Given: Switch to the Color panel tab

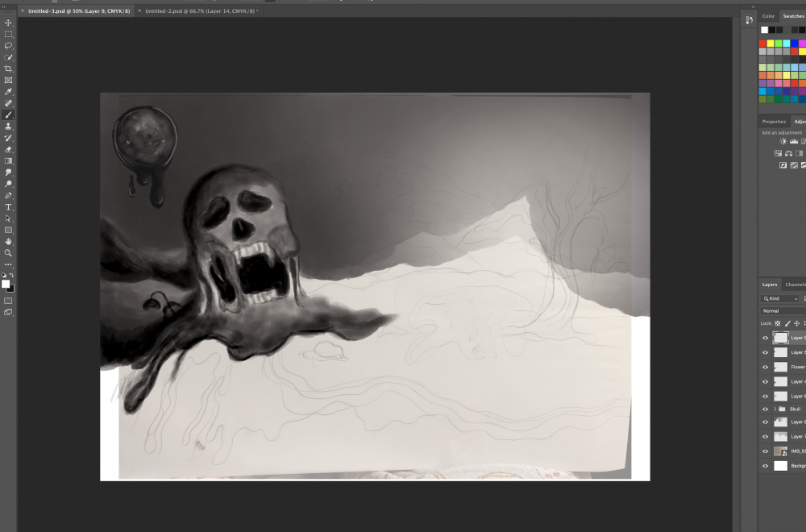Looking at the screenshot, I should pyautogui.click(x=768, y=16).
